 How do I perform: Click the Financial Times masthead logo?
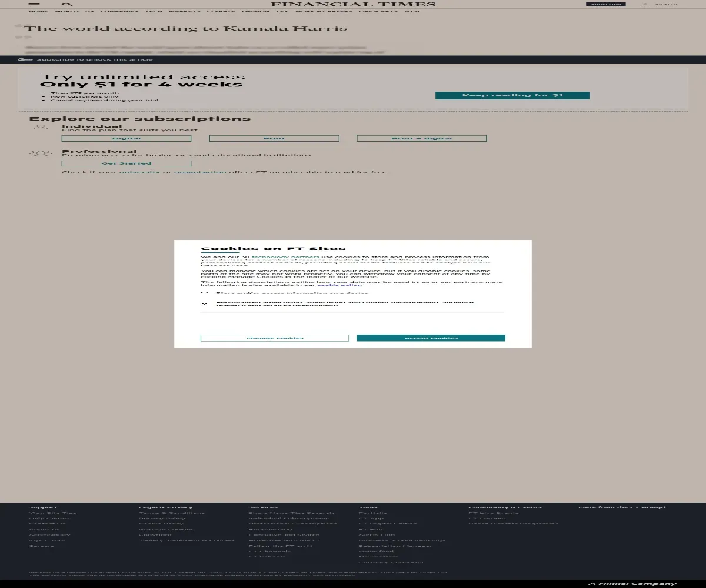pos(353,4)
